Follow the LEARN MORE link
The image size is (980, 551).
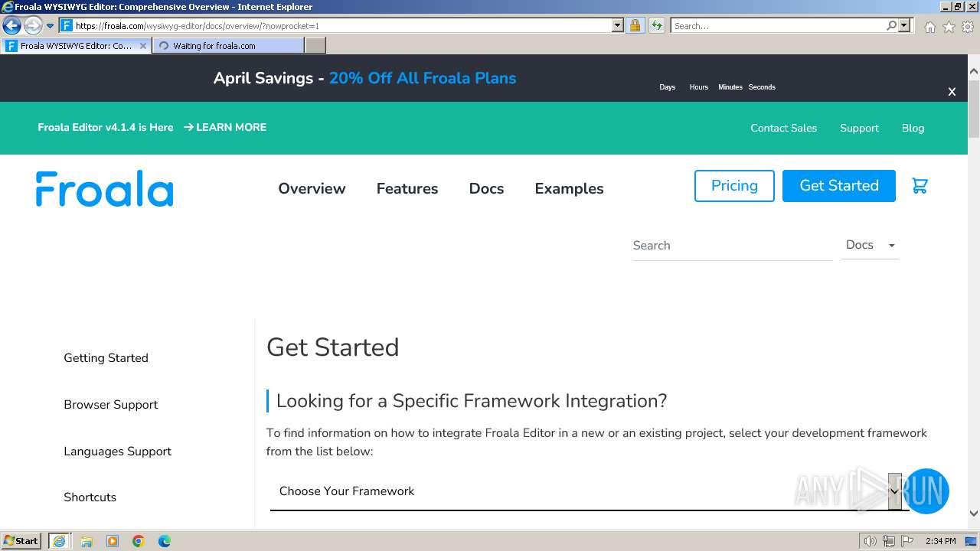pos(225,127)
